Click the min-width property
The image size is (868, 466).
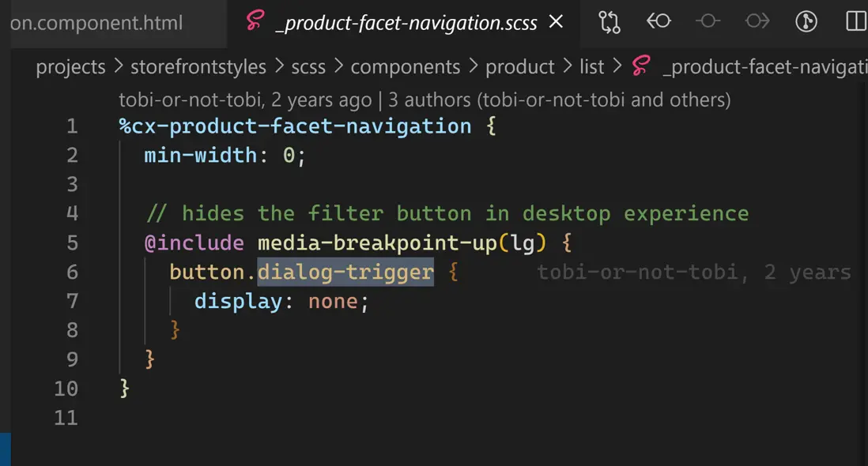(x=200, y=156)
